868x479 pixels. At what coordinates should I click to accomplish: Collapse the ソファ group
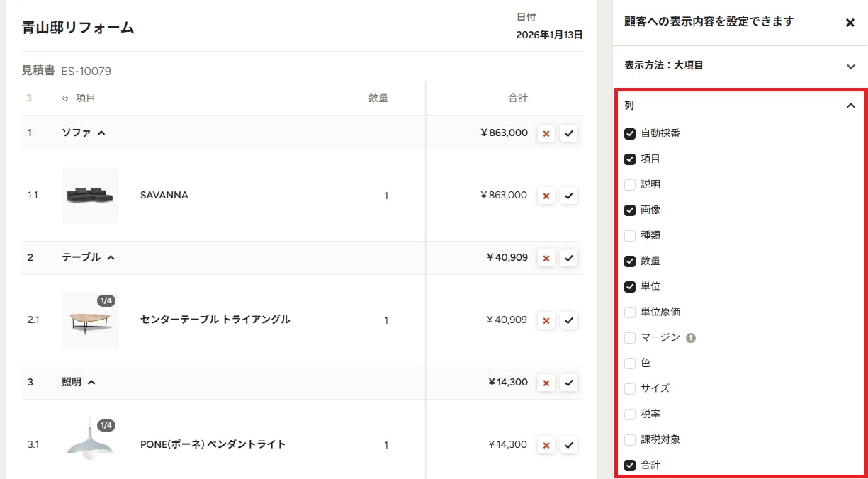pyautogui.click(x=101, y=133)
